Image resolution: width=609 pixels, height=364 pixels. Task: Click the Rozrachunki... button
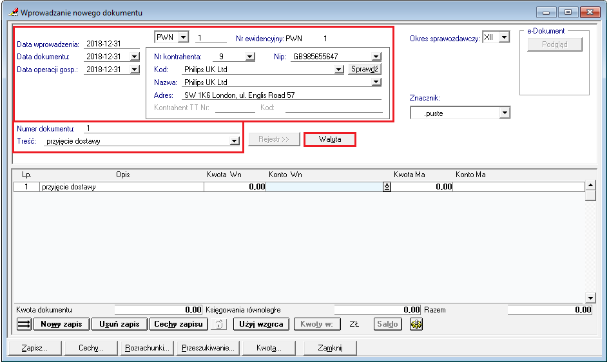tap(147, 348)
